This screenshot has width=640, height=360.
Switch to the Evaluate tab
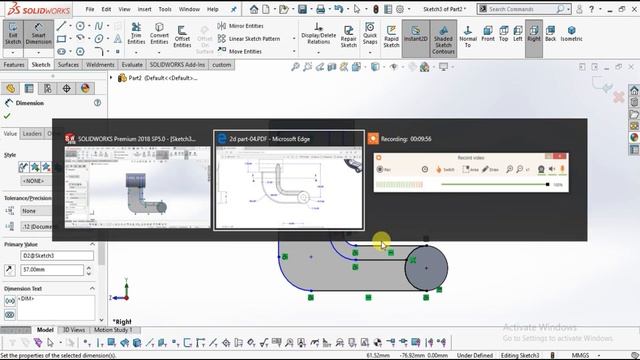(x=132, y=65)
